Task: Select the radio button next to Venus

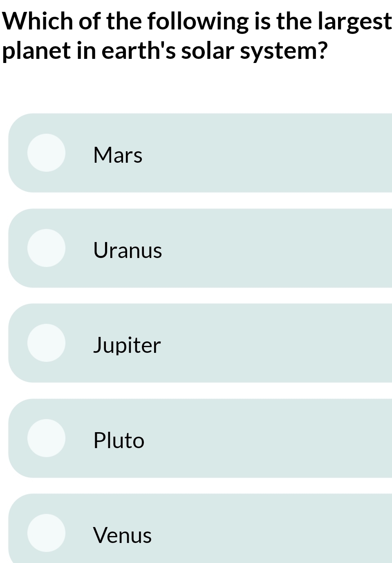Action: point(46,534)
